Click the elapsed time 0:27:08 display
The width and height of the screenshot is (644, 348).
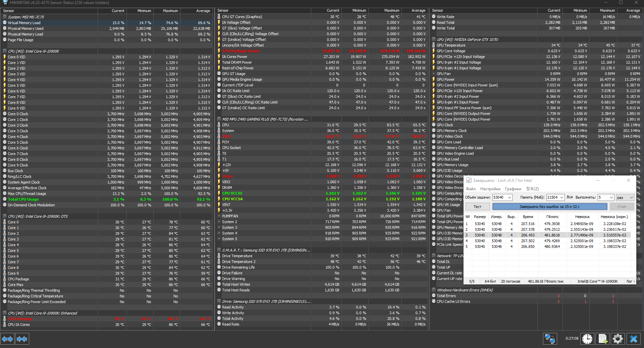pyautogui.click(x=572, y=339)
